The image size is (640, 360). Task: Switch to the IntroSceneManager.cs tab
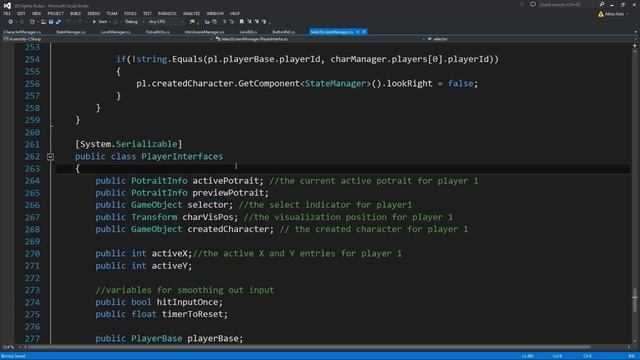(x=204, y=32)
